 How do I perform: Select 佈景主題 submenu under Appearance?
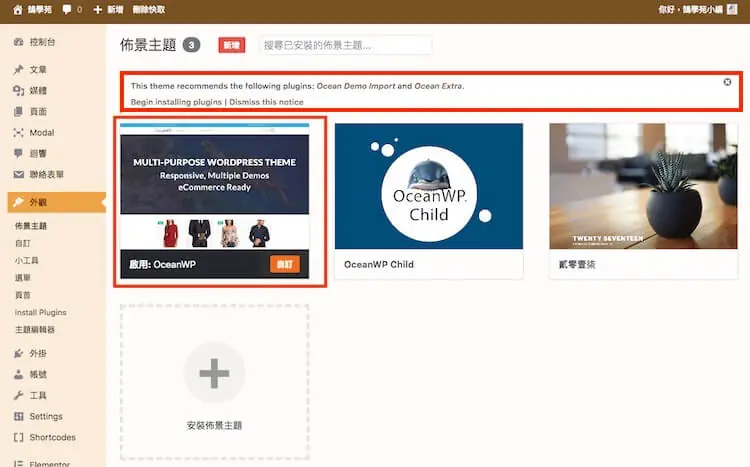pos(31,226)
